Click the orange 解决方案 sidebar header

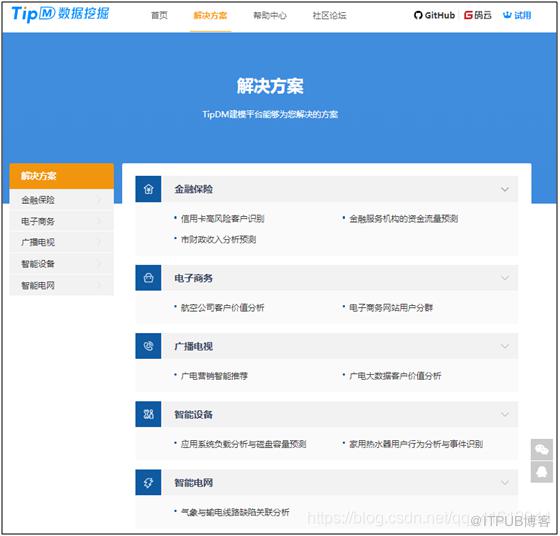pos(61,176)
